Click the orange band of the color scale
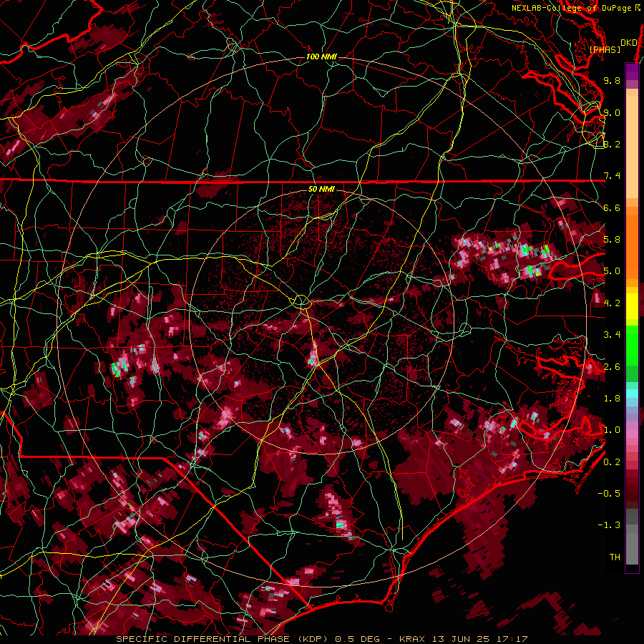 point(632,243)
